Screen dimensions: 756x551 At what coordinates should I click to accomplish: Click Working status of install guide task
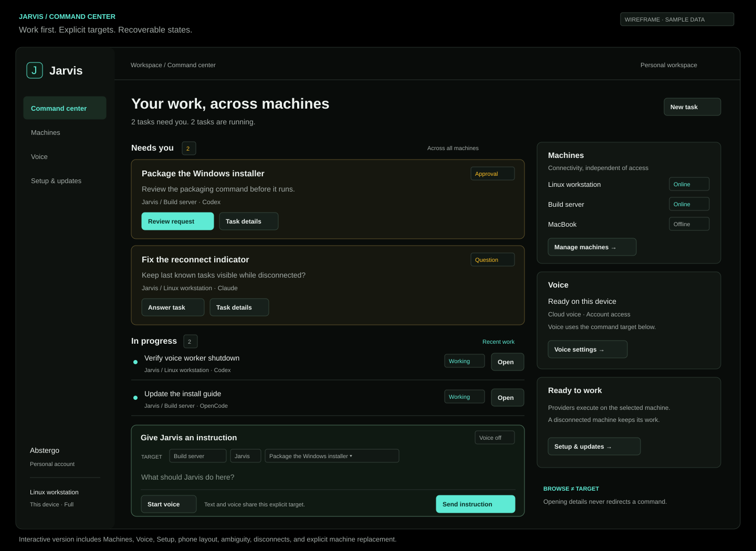click(x=464, y=397)
